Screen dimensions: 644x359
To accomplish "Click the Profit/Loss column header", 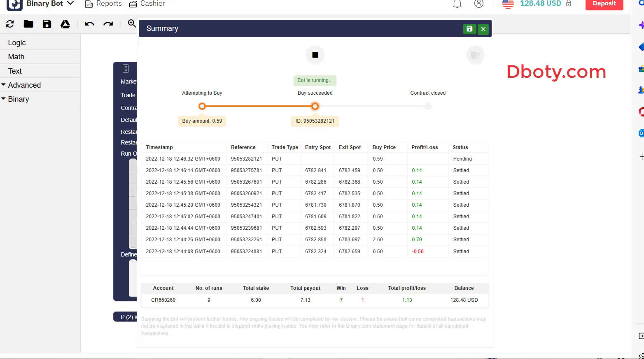I will coord(425,147).
